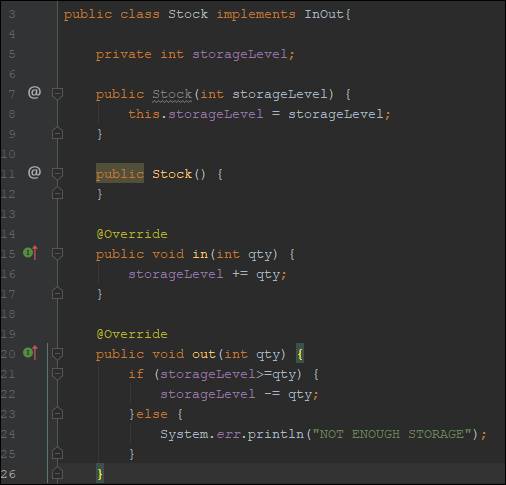Screen dimensions: 506x485
Task: Click the highlighted public keyword before Stock()
Action: pos(120,173)
